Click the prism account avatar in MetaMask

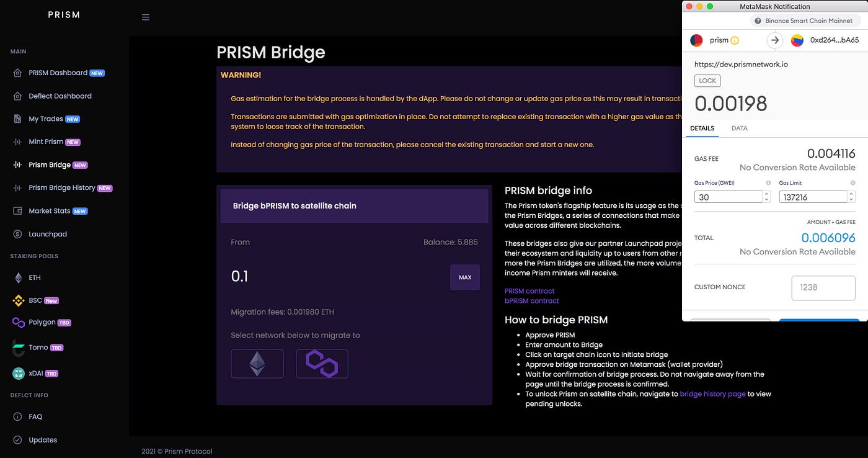[x=696, y=40]
